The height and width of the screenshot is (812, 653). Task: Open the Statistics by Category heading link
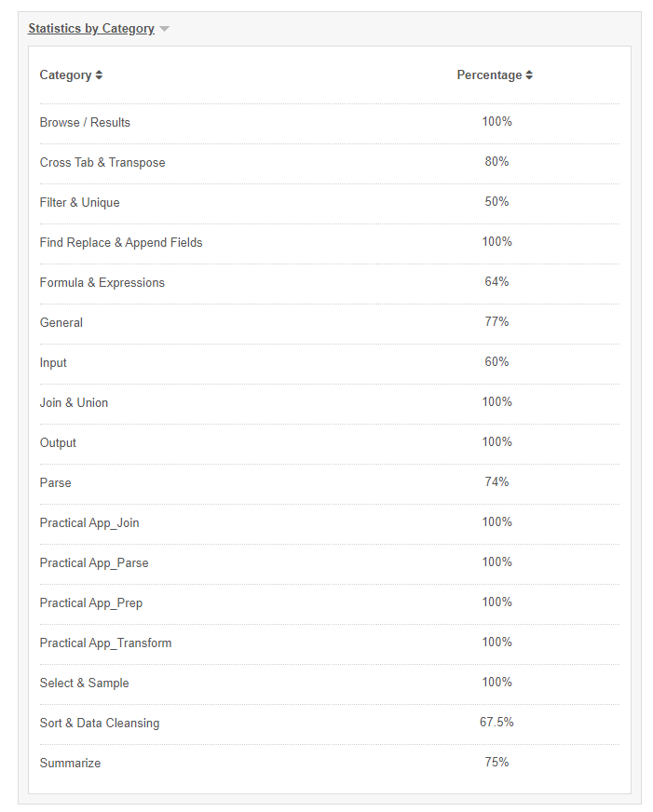(x=91, y=28)
